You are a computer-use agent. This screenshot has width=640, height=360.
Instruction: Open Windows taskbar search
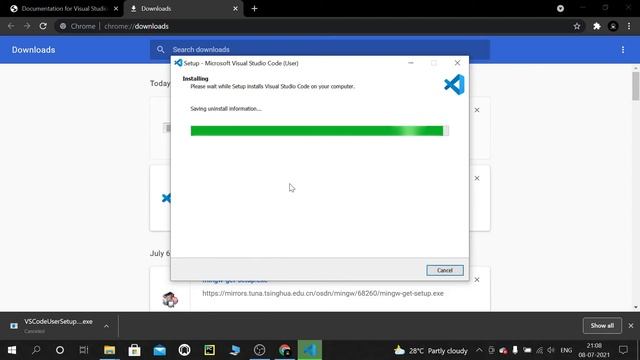pyautogui.click(x=36, y=350)
